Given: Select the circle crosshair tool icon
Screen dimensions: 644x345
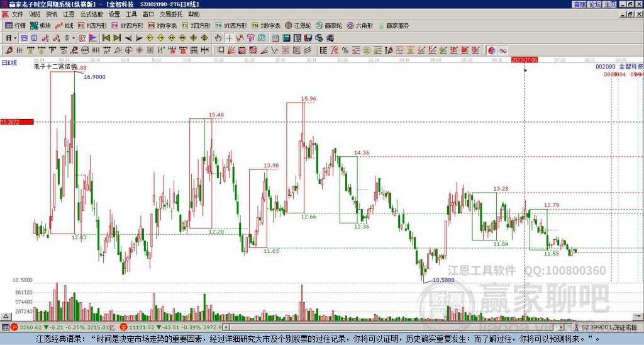Looking at the screenshot, I should coord(128,50).
